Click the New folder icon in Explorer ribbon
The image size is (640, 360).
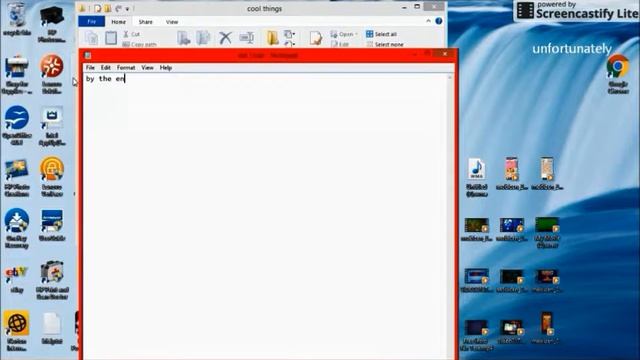click(x=273, y=38)
